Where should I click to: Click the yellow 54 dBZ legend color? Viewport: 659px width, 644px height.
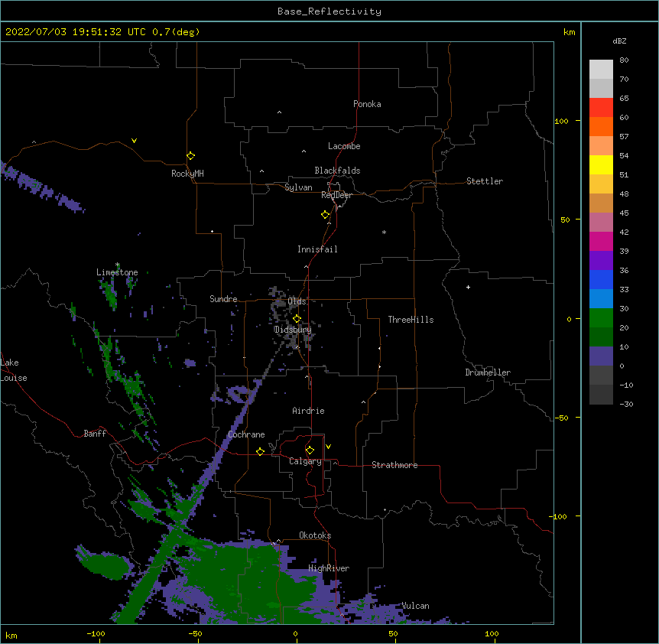601,164
